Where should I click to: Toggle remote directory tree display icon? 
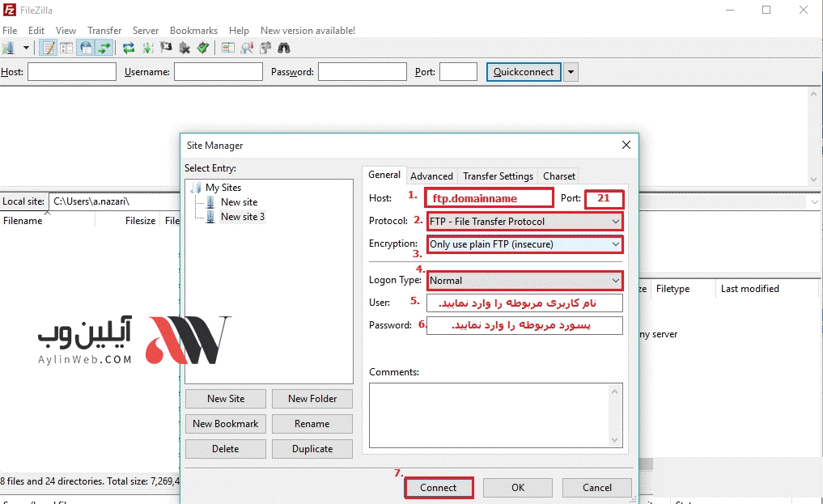click(86, 49)
